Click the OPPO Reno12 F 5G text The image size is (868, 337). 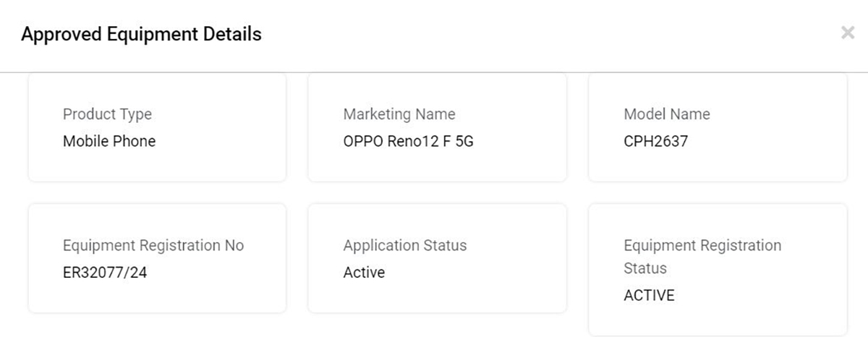pyautogui.click(x=408, y=141)
